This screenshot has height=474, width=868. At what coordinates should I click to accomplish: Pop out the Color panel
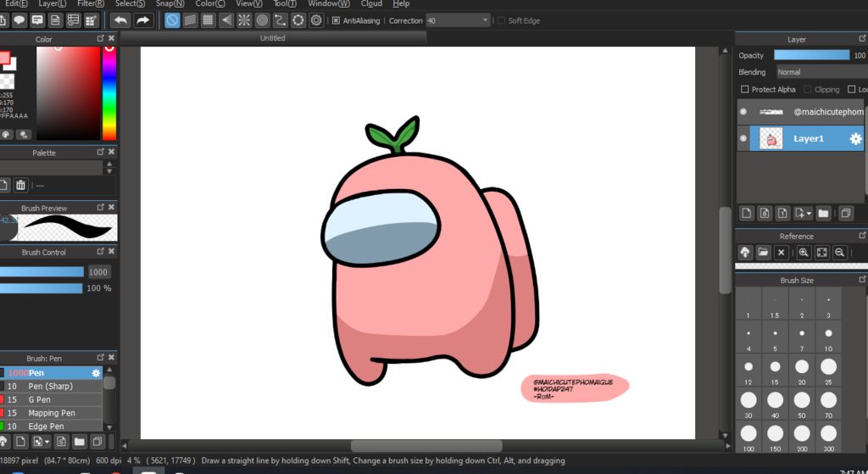[100, 38]
